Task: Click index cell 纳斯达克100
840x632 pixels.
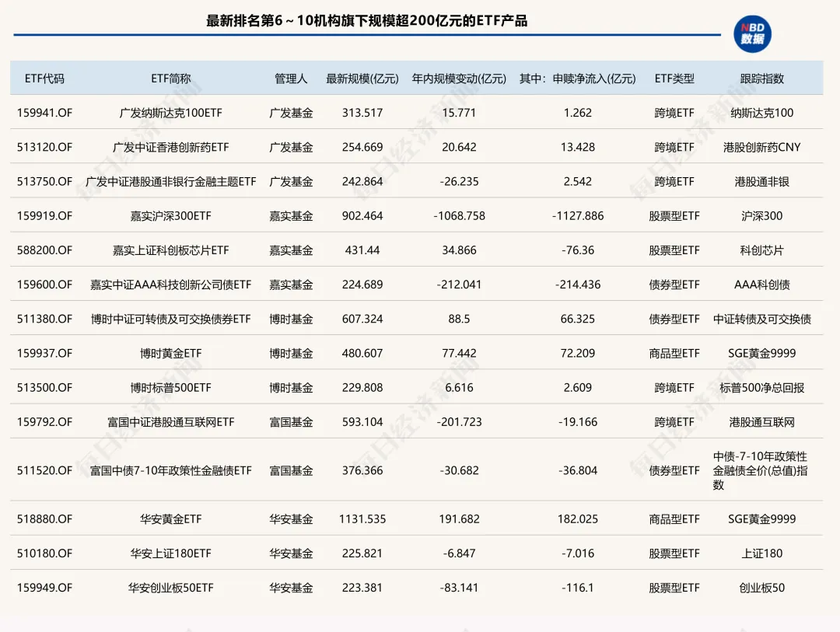Action: (761, 113)
